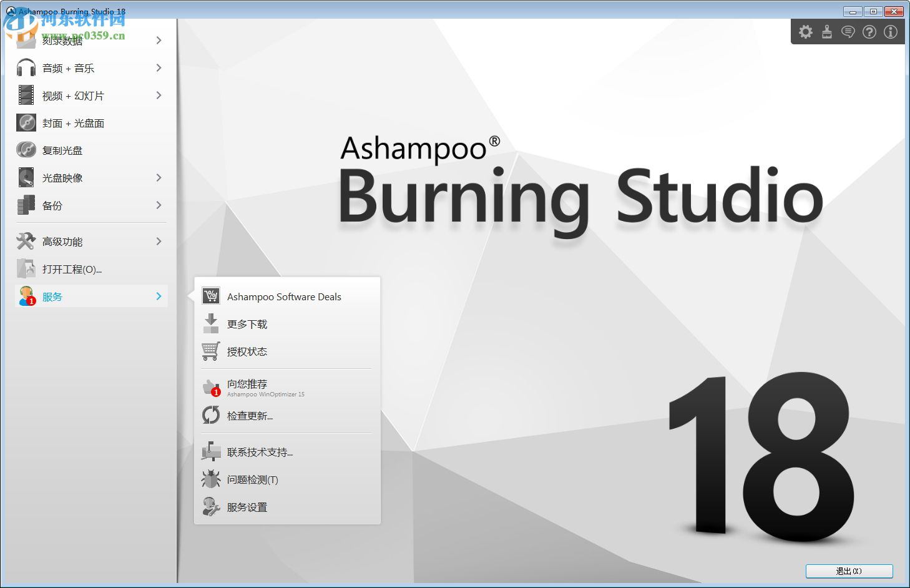Expand the 备份 submenu arrow
910x588 pixels.
tap(159, 205)
